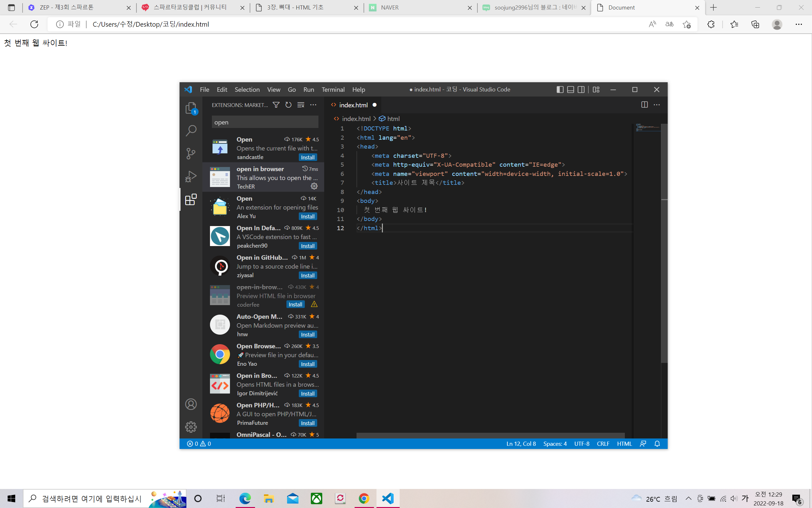Select the Extensions view icon
The height and width of the screenshot is (508, 812).
click(191, 199)
